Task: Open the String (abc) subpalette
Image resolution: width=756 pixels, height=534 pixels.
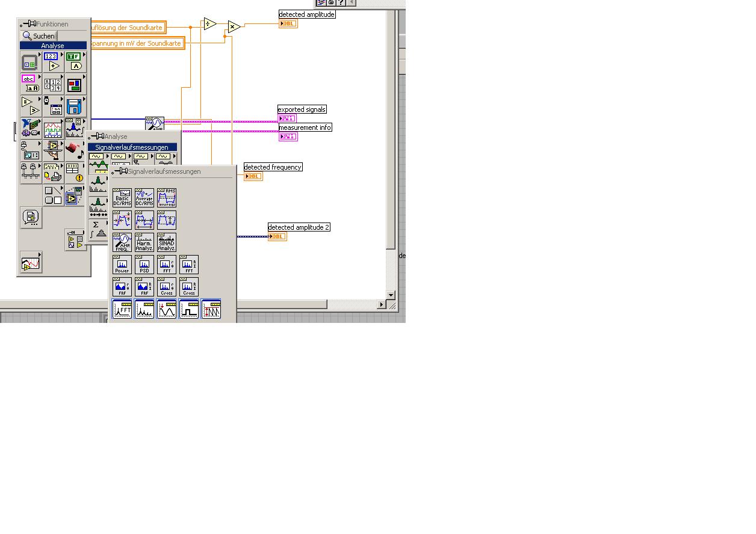Action: pyautogui.click(x=30, y=84)
